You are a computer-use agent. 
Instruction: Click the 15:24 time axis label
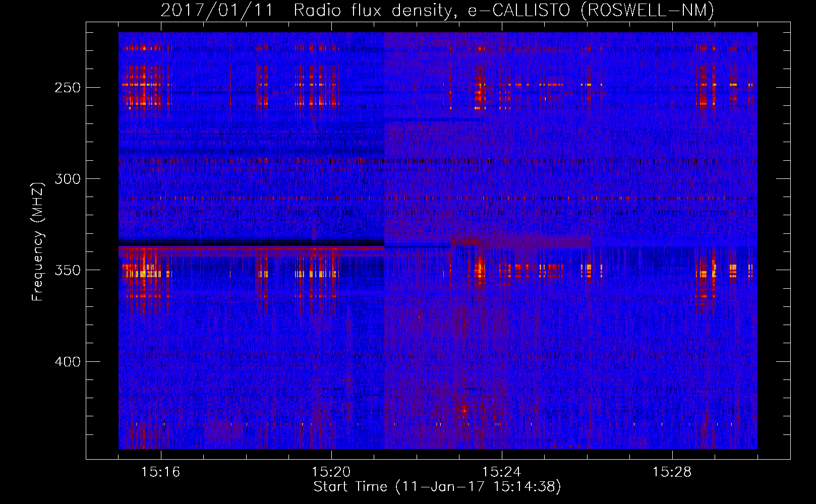502,472
